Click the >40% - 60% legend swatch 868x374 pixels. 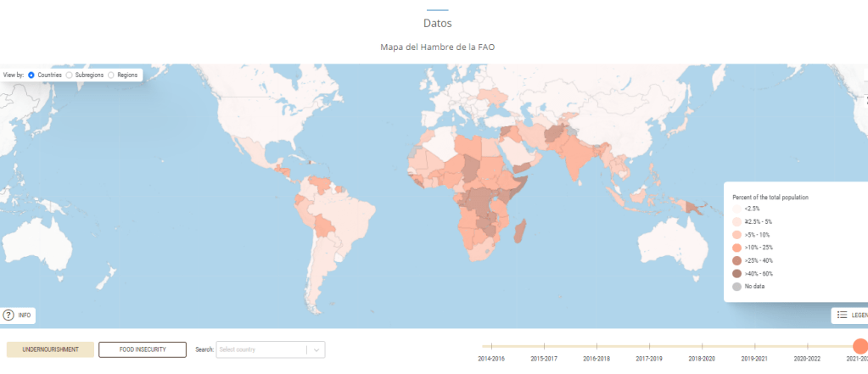click(736, 273)
